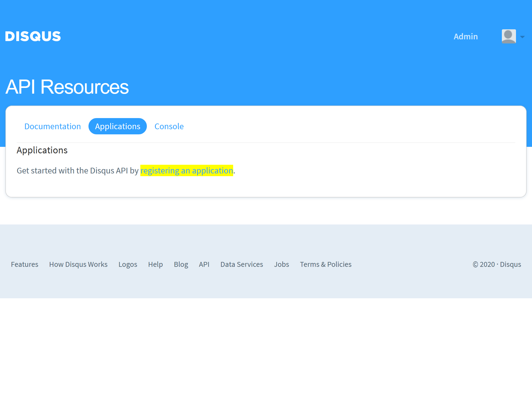Open the Data Services footer link
Image resolution: width=532 pixels, height=399 pixels.
point(242,264)
